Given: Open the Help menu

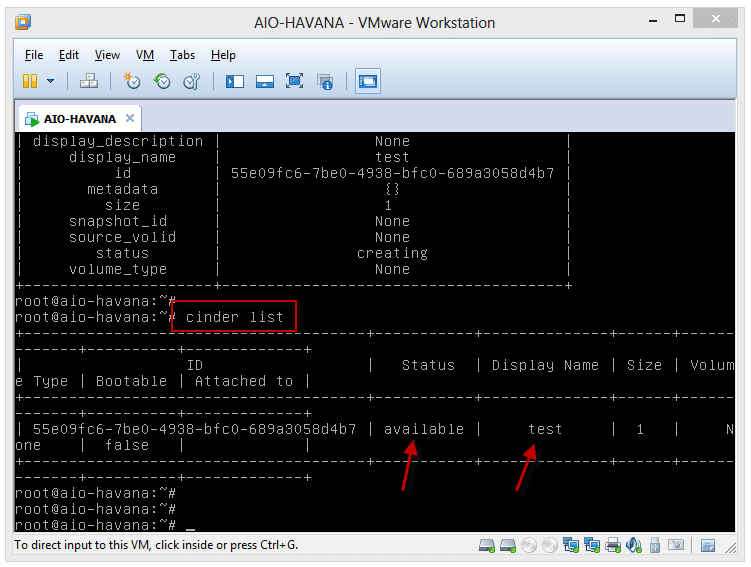Looking at the screenshot, I should (223, 55).
